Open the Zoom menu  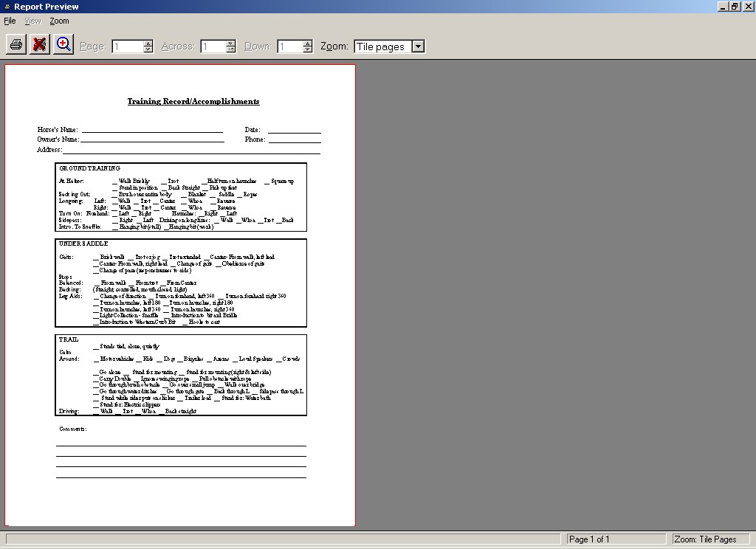pyautogui.click(x=59, y=21)
